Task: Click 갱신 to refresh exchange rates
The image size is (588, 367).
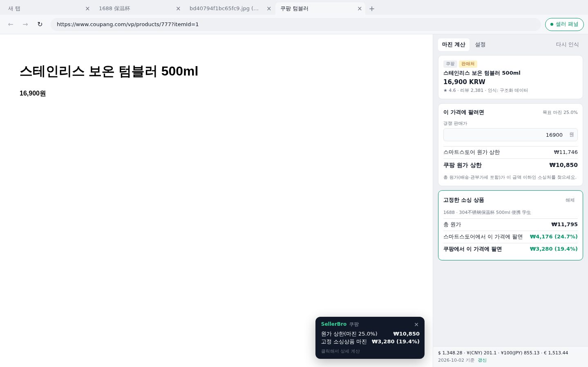Action: (x=482, y=360)
